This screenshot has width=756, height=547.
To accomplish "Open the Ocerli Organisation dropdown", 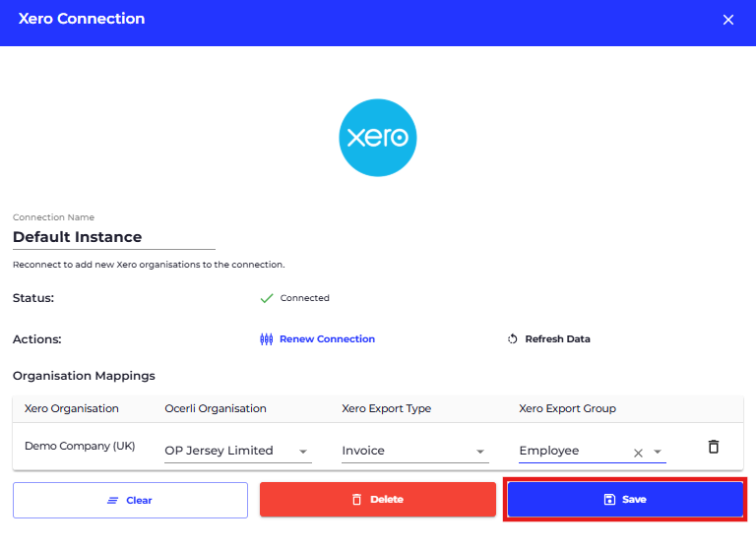I will coord(237,451).
